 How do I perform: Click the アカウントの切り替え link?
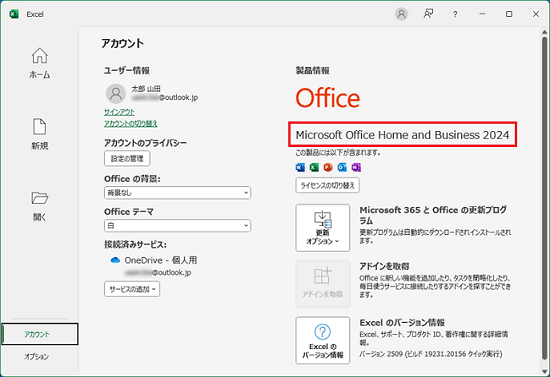click(131, 124)
